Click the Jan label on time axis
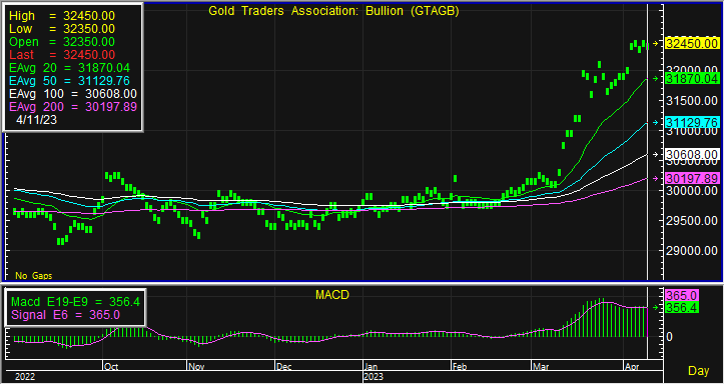The height and width of the screenshot is (385, 725). 371,367
